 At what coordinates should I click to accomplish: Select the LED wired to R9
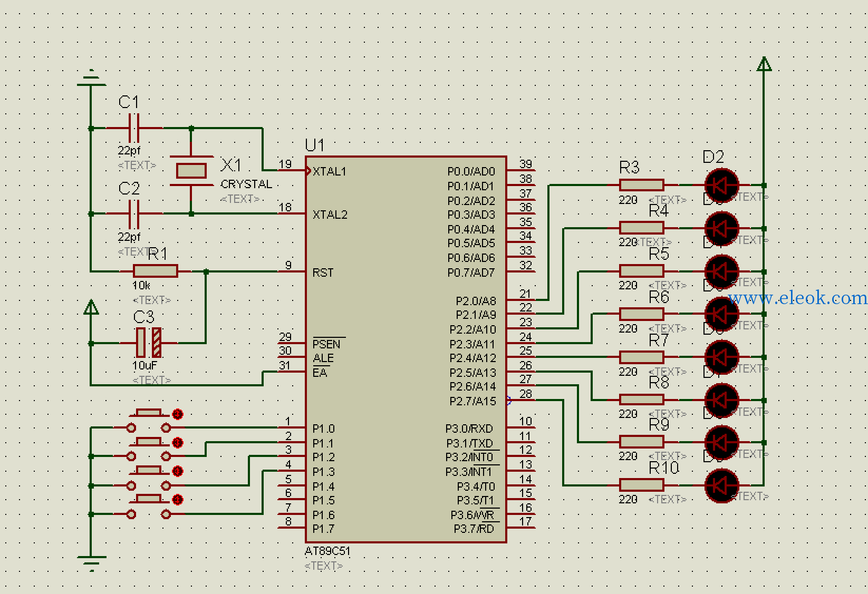tap(721, 442)
